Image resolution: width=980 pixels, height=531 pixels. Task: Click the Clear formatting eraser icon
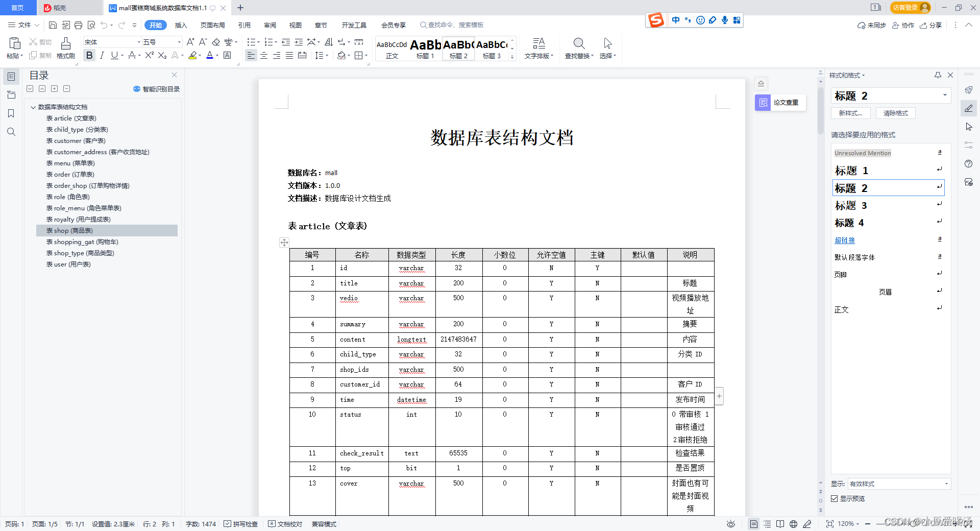click(x=216, y=42)
